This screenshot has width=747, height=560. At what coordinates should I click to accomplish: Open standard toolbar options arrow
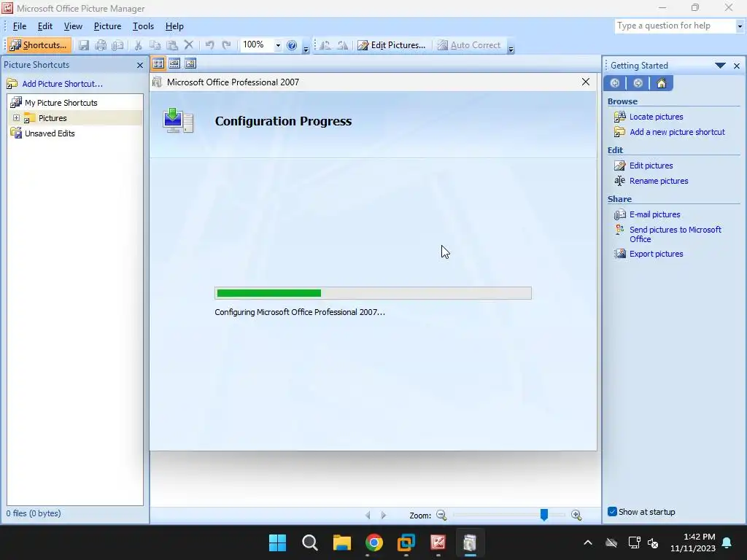[306, 48]
